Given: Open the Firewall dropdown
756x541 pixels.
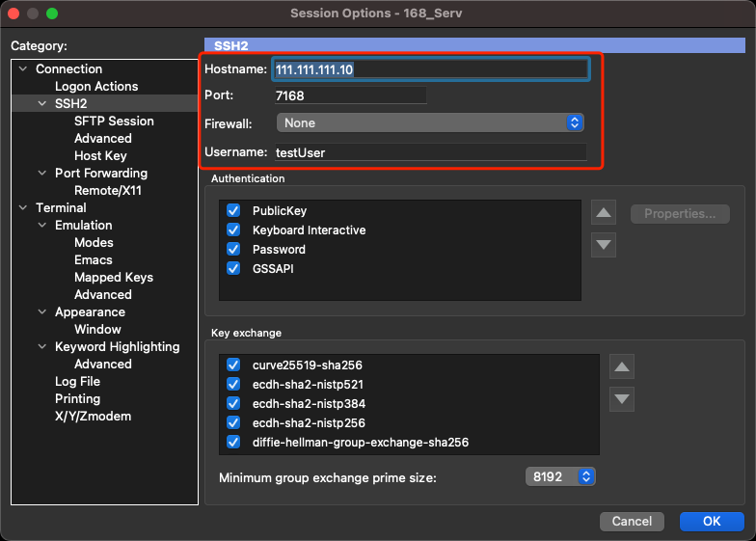Looking at the screenshot, I should pos(430,122).
